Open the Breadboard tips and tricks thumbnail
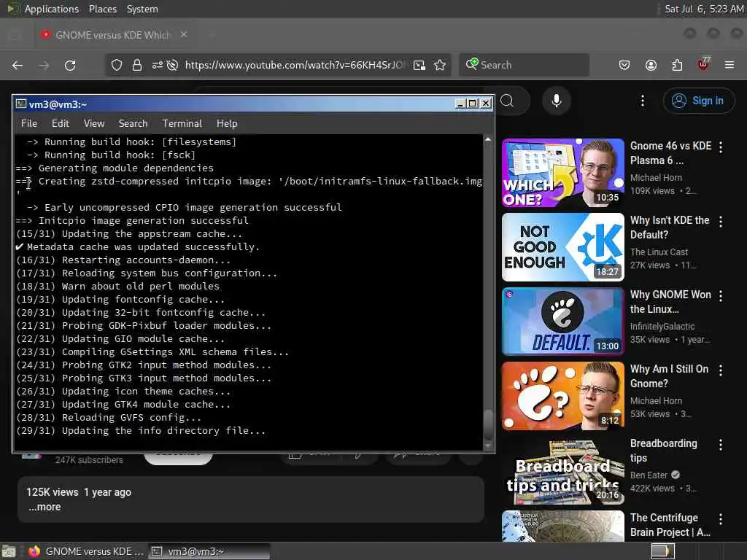 click(563, 470)
